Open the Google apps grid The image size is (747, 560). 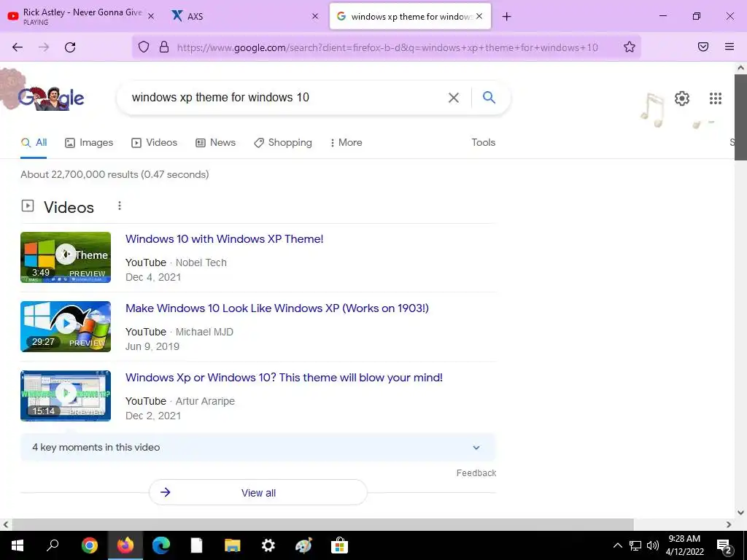point(715,98)
